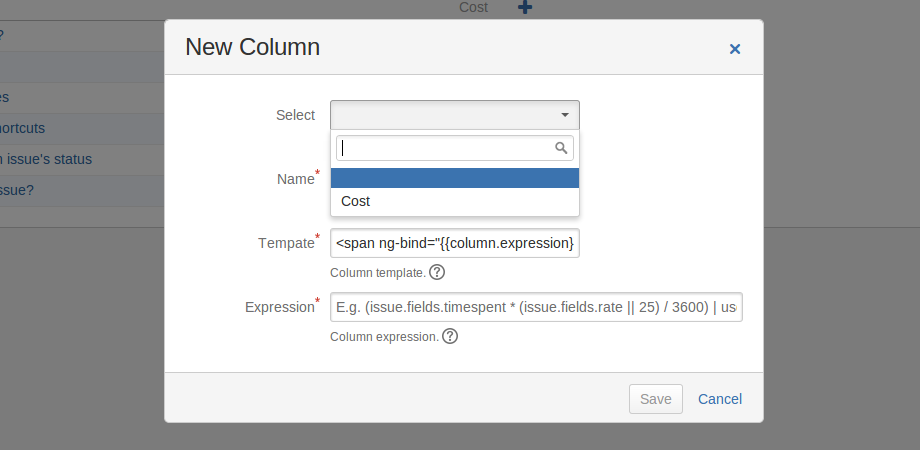The width and height of the screenshot is (920, 450).
Task: Click into the Expression input field
Action: [x=536, y=307]
